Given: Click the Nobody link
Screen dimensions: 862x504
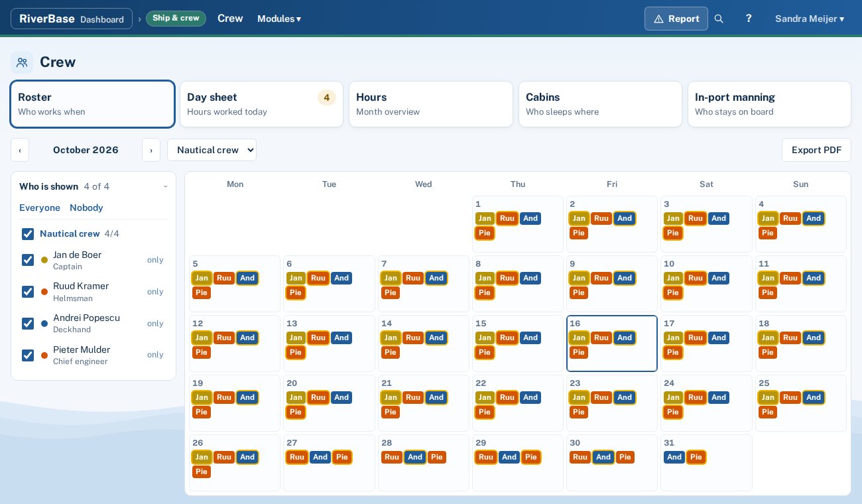Looking at the screenshot, I should pyautogui.click(x=86, y=208).
